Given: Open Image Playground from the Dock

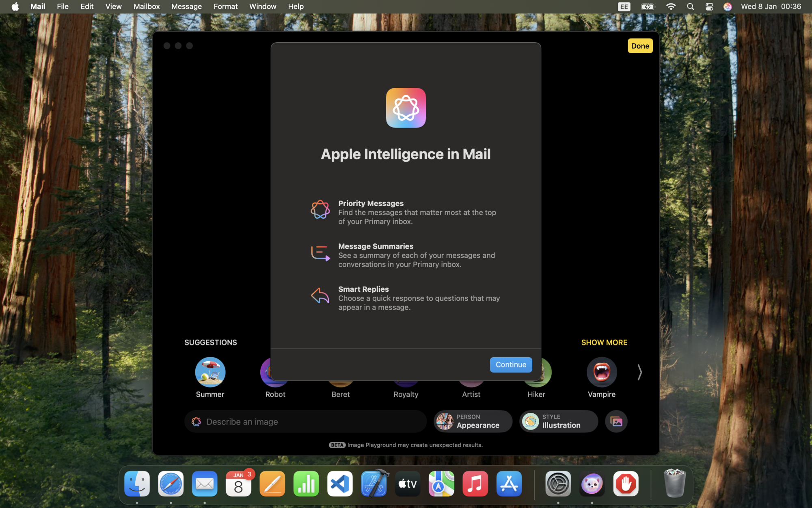Looking at the screenshot, I should click(592, 484).
